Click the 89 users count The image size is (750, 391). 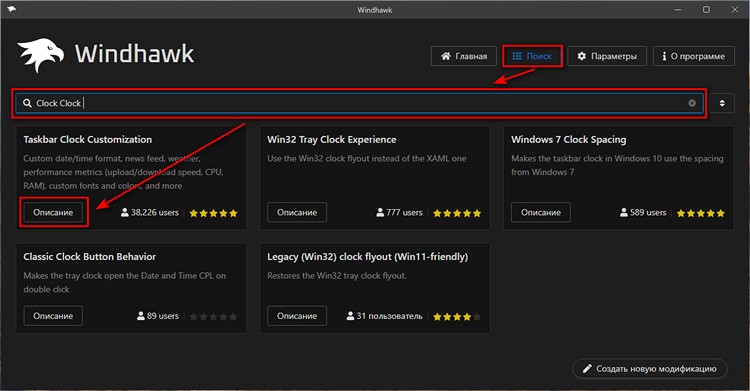158,316
